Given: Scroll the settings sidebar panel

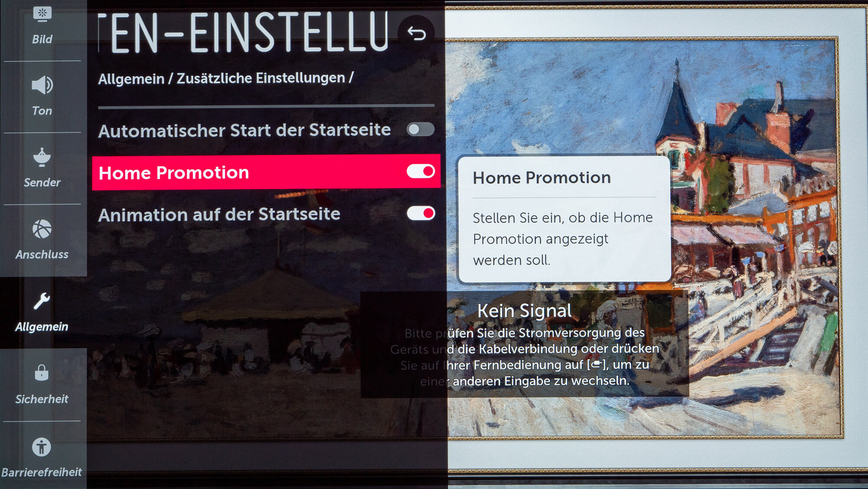Looking at the screenshot, I should [42, 244].
